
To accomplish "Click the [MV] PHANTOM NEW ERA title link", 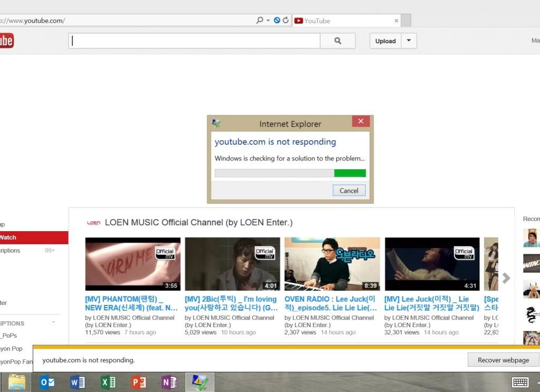I will (131, 303).
